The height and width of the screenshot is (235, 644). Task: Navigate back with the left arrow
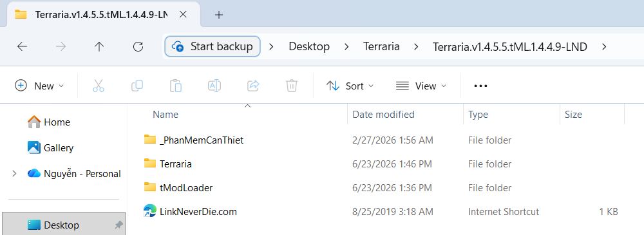click(x=22, y=47)
